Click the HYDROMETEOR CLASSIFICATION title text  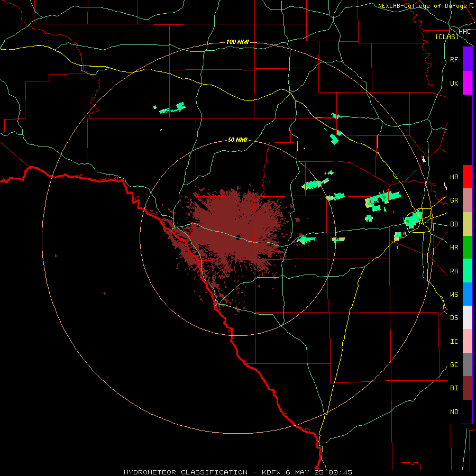coord(186,472)
